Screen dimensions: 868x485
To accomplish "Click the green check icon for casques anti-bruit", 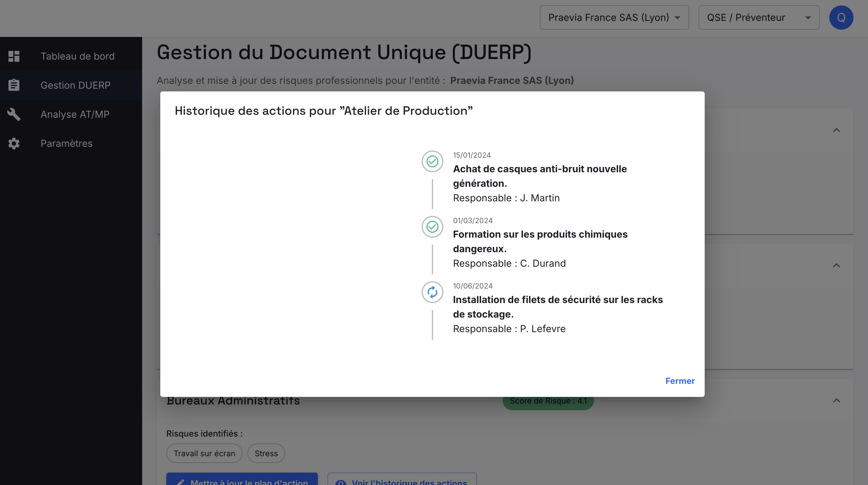I will pos(432,162).
